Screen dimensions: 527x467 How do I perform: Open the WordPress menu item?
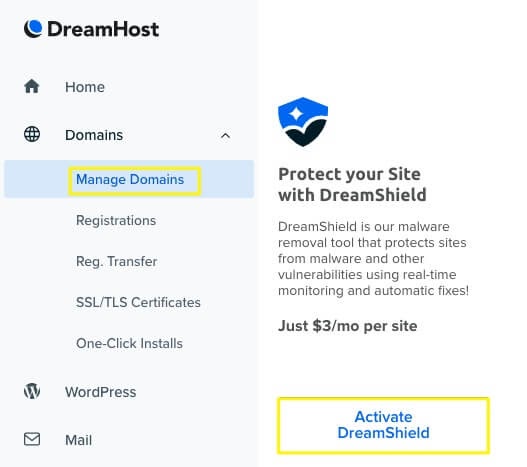pyautogui.click(x=100, y=392)
